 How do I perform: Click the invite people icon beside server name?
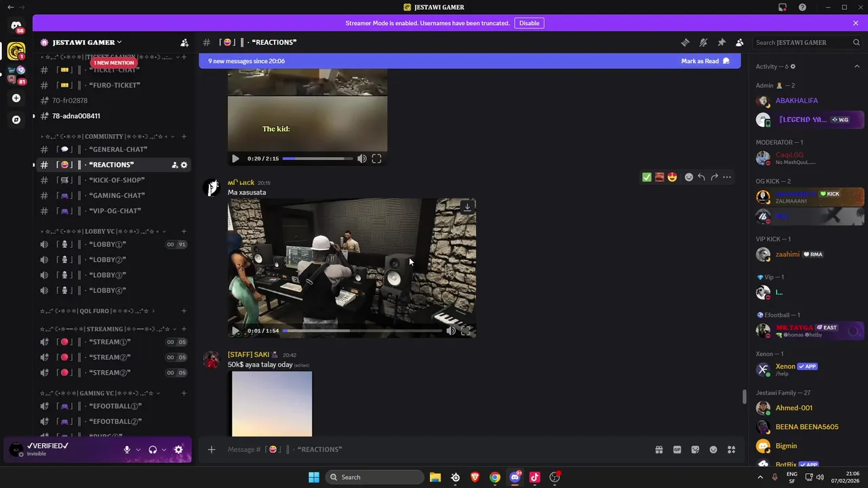[x=184, y=42]
